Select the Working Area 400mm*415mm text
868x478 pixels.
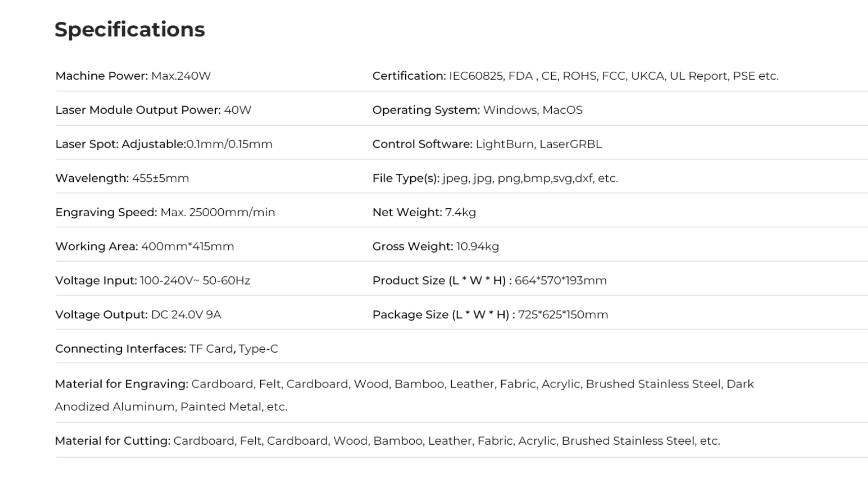coord(144,247)
